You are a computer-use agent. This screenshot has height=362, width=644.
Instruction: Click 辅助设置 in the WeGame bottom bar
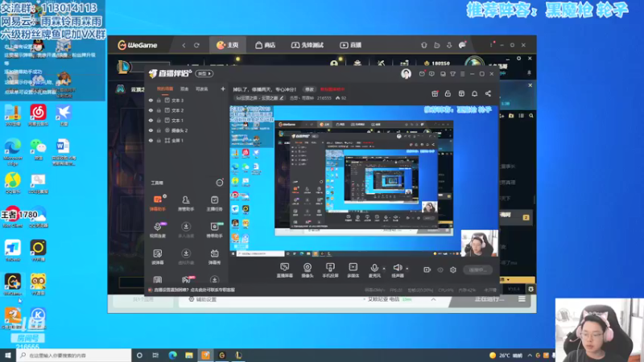203,299
